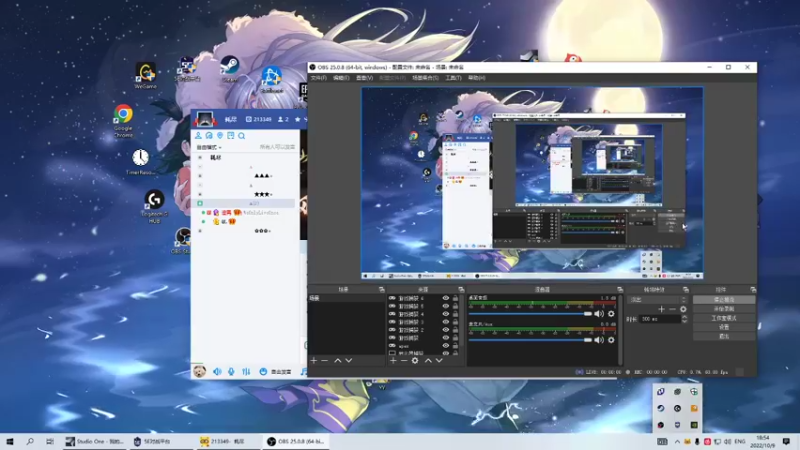Open Google Chrome desktop shortcut

click(123, 121)
